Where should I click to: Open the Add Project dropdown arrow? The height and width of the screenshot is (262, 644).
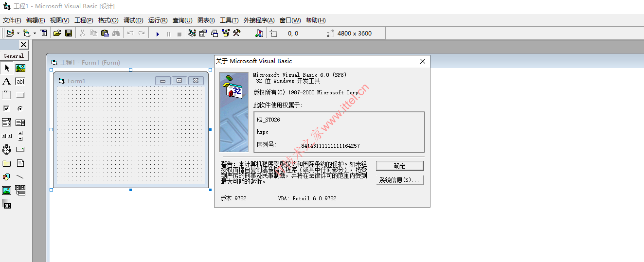click(18, 33)
